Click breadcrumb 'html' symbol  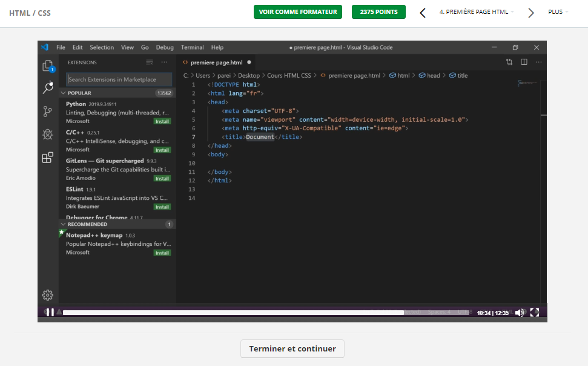[400, 76]
